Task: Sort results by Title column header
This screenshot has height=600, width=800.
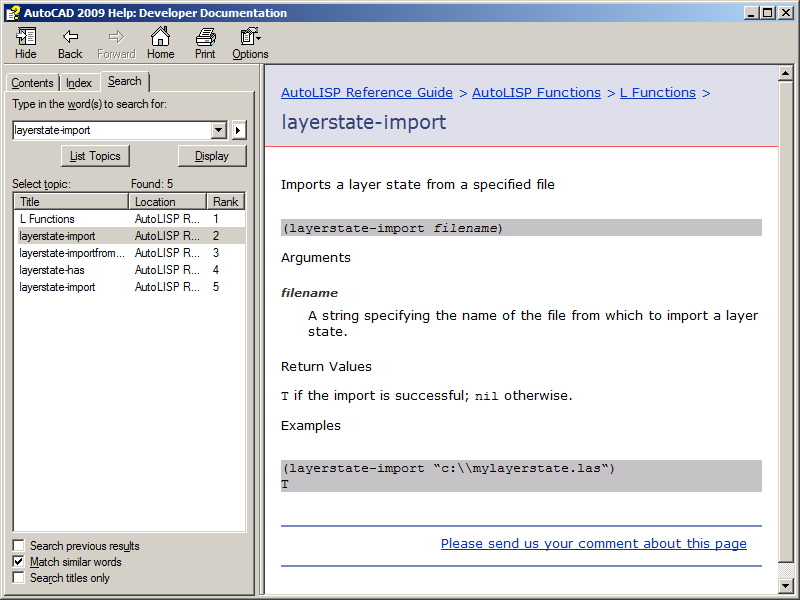Action: [x=71, y=202]
